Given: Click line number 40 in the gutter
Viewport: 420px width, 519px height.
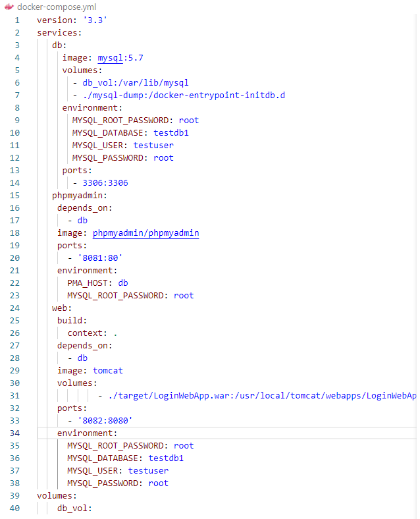Looking at the screenshot, I should 14,508.
